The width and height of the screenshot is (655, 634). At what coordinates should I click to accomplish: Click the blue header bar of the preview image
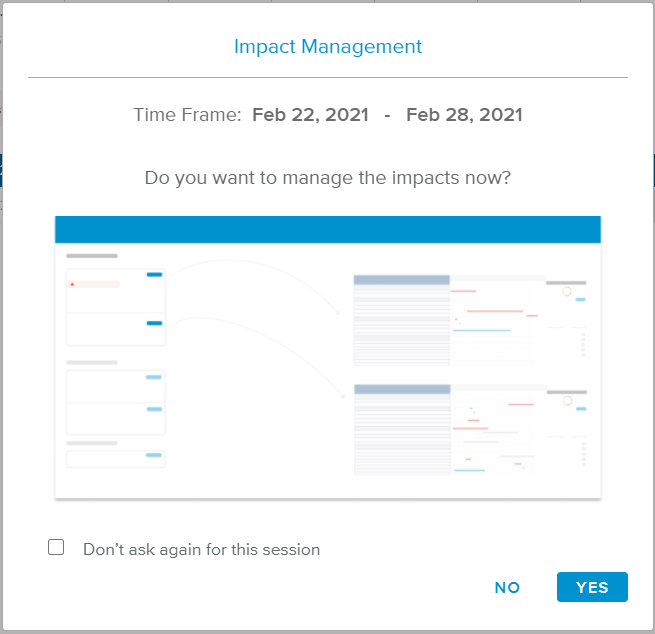click(327, 229)
